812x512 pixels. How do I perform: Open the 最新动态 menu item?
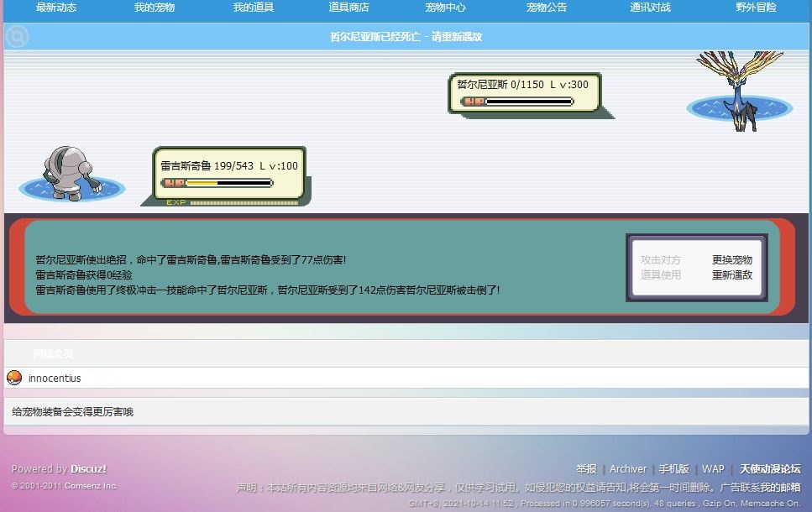[56, 8]
